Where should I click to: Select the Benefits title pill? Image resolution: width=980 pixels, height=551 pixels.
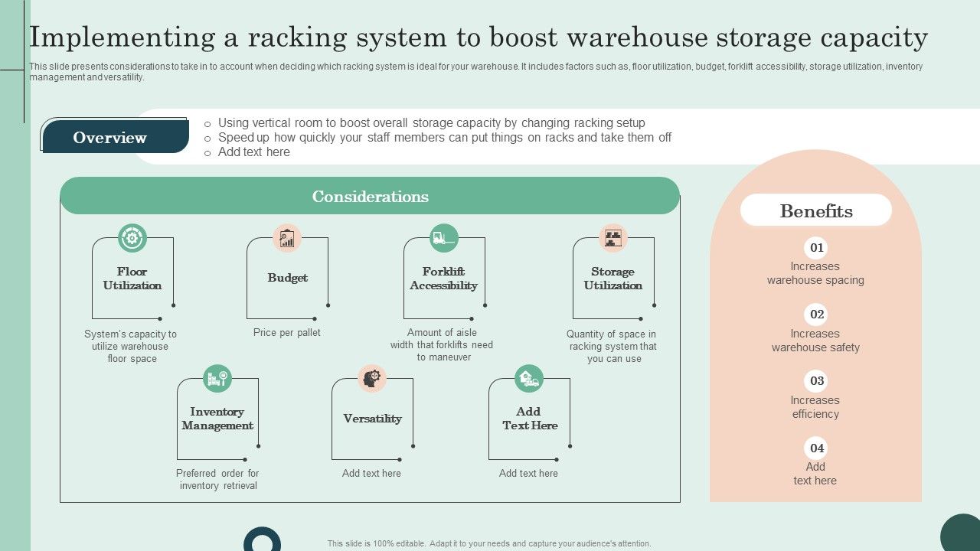click(816, 210)
